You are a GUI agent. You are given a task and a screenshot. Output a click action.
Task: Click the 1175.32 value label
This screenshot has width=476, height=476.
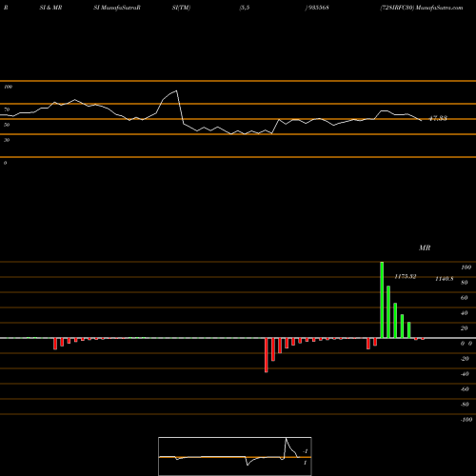click(x=406, y=276)
